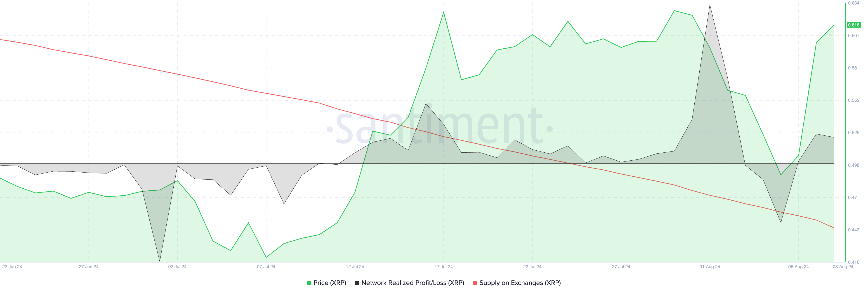The height and width of the screenshot is (294, 868).
Task: Click the 06 Aug 24 date label
Action: (798, 267)
